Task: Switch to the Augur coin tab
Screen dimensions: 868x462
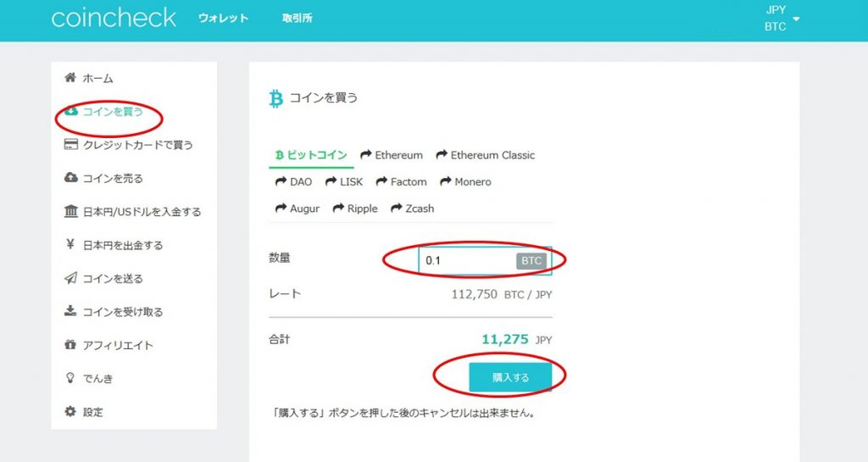Action: [x=298, y=209]
